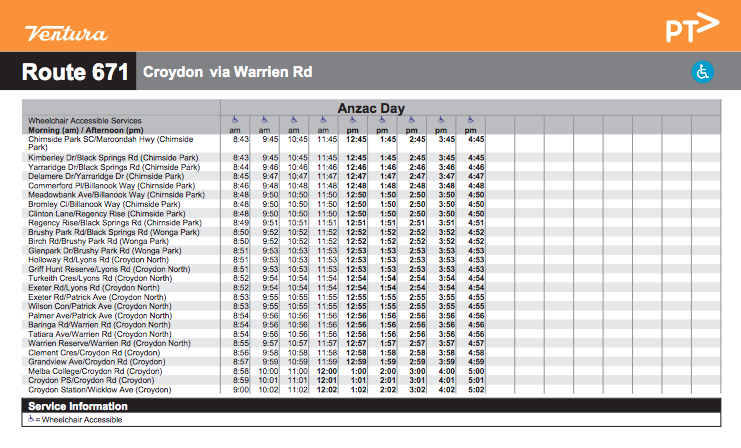Click wheelchair icon above the 1:45 pm column
The image size is (741, 448).
point(382,120)
